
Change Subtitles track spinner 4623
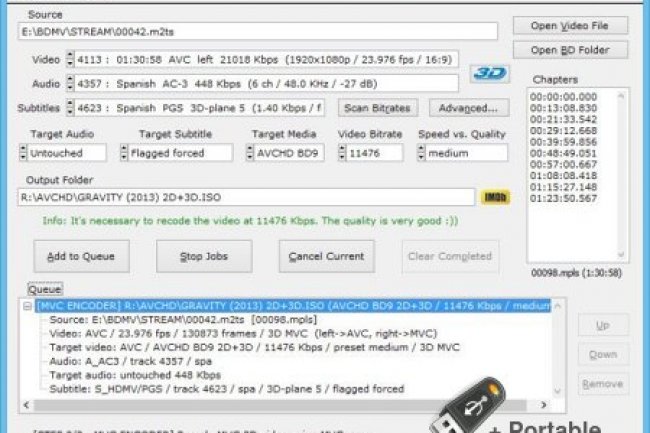click(x=70, y=108)
